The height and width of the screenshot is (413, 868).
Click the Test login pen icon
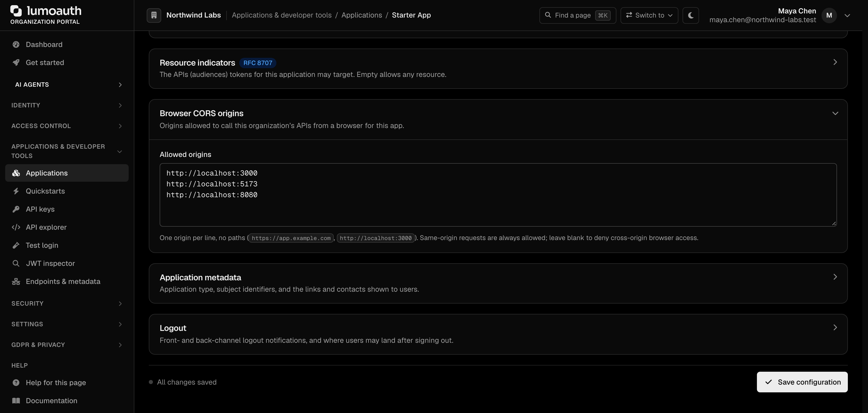point(16,245)
